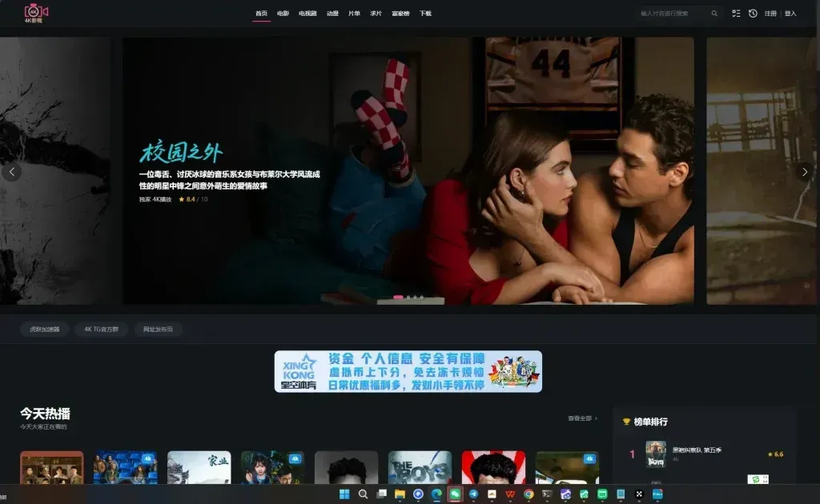820x504 pixels.
Task: Open the terminal icon in the taskbar
Action: point(547,494)
